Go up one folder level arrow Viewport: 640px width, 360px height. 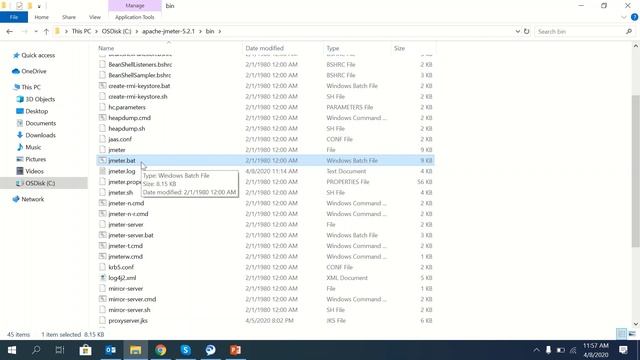(x=46, y=31)
